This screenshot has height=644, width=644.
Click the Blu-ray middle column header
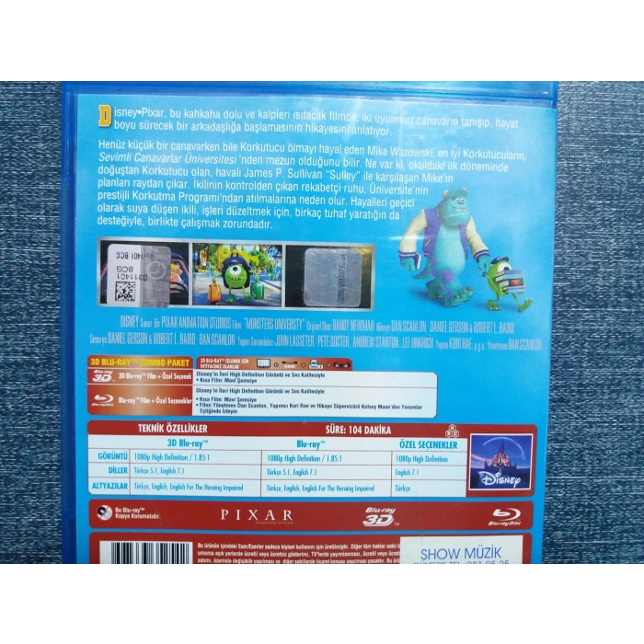click(x=311, y=444)
